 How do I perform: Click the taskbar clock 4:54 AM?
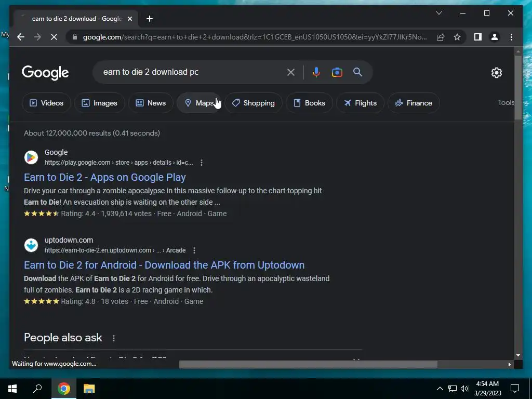(487, 384)
